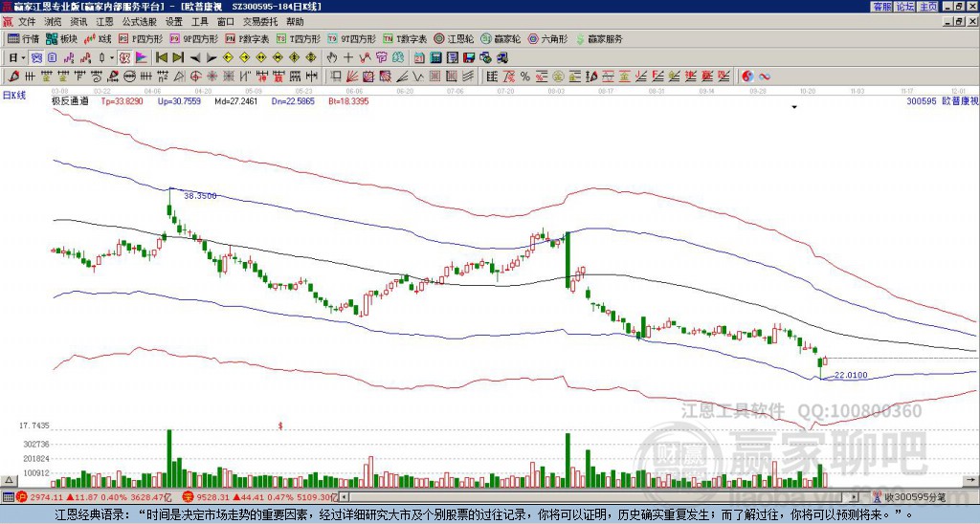Open the 六角形 hexagon tool
Viewport: 980px width, 524px height.
(x=547, y=38)
